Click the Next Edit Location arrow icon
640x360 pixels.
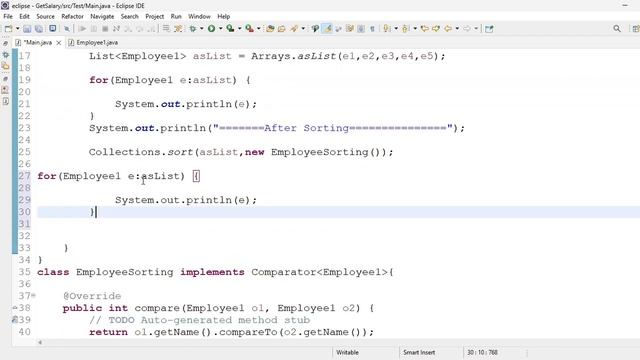(x=436, y=29)
